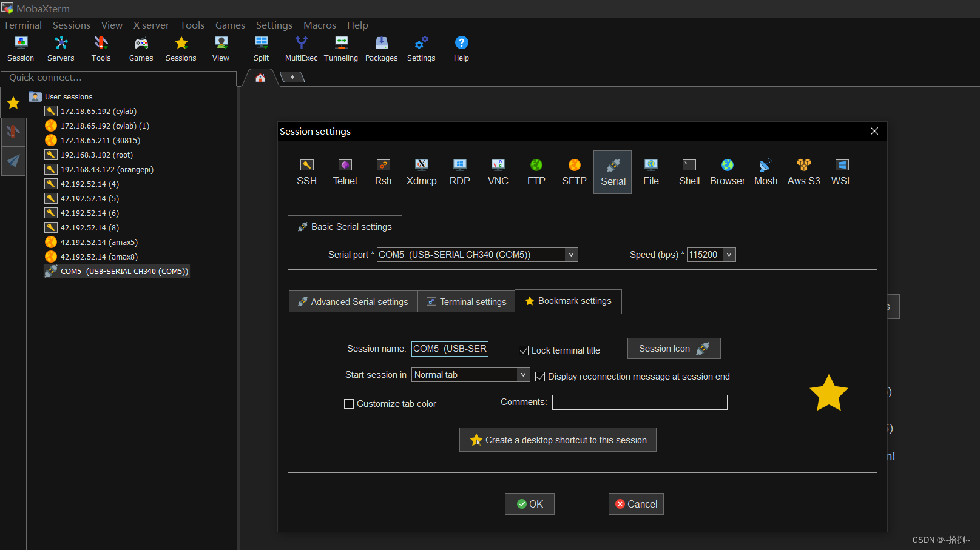
Task: Click the User sessions folder
Action: click(61, 96)
